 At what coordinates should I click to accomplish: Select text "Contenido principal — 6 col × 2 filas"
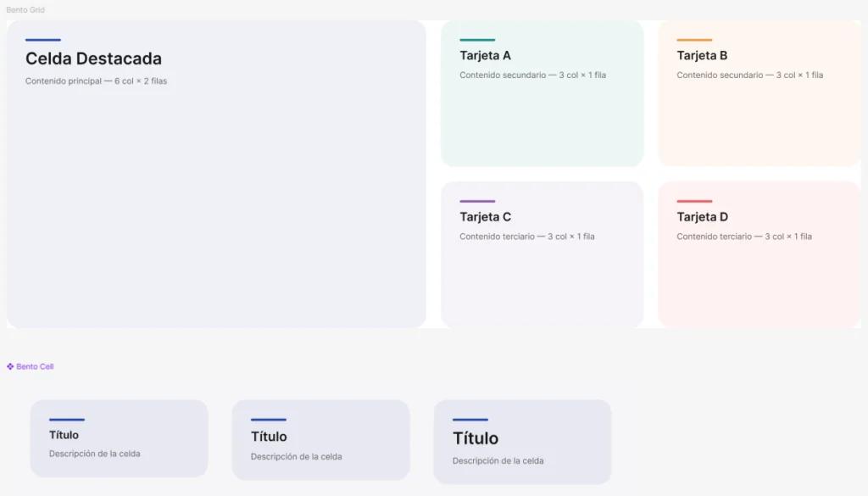pos(96,81)
